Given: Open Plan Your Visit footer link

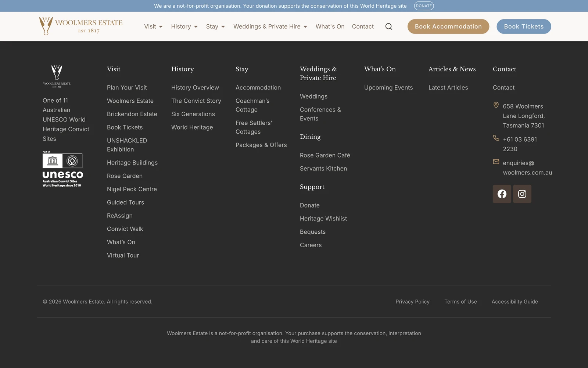Looking at the screenshot, I should (127, 88).
